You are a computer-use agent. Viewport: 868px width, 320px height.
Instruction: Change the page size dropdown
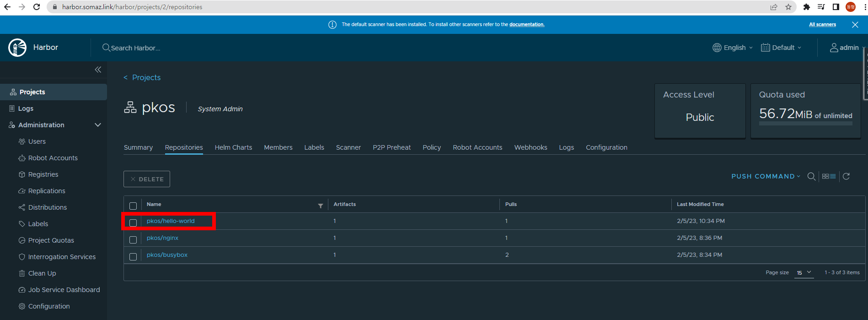pyautogui.click(x=804, y=272)
